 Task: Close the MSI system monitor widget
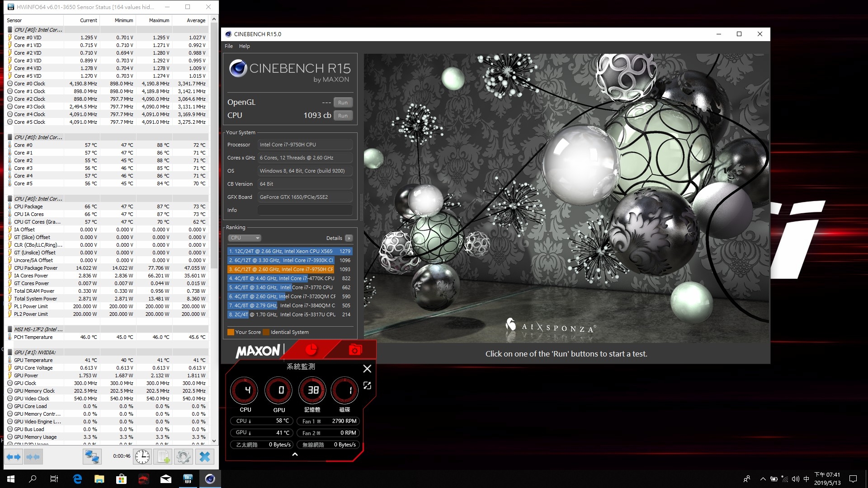[x=367, y=369]
